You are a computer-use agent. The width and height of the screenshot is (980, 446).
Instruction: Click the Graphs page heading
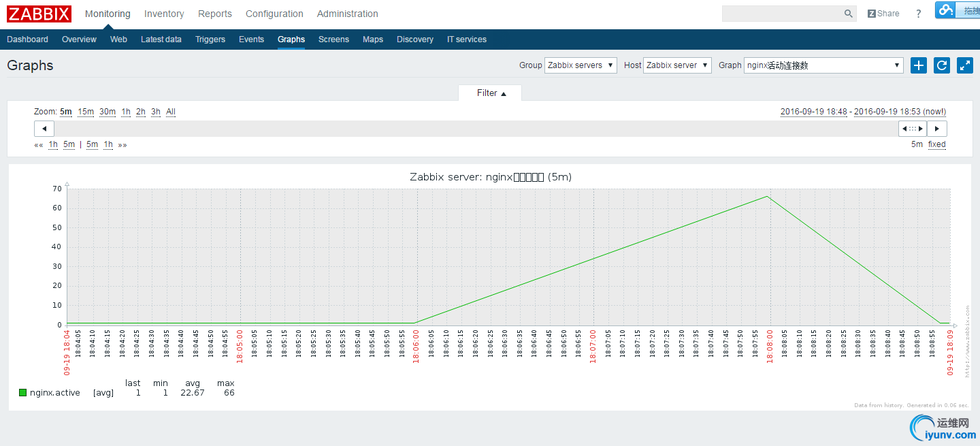(x=30, y=65)
